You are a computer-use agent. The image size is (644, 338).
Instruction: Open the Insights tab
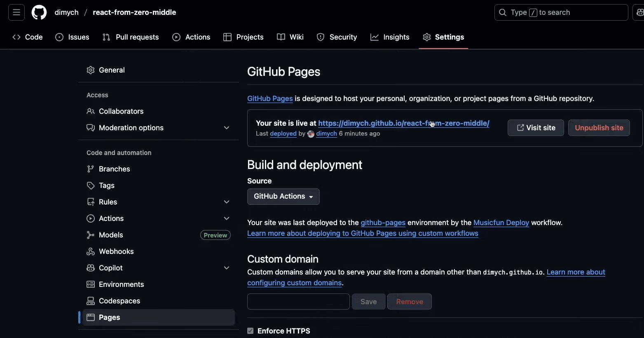(390, 37)
